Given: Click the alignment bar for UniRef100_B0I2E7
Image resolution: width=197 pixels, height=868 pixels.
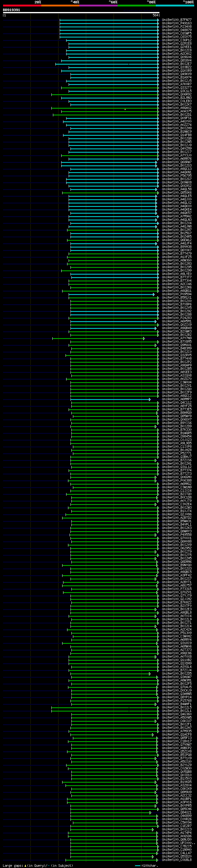Looking at the screenshot, I should coord(107,64).
